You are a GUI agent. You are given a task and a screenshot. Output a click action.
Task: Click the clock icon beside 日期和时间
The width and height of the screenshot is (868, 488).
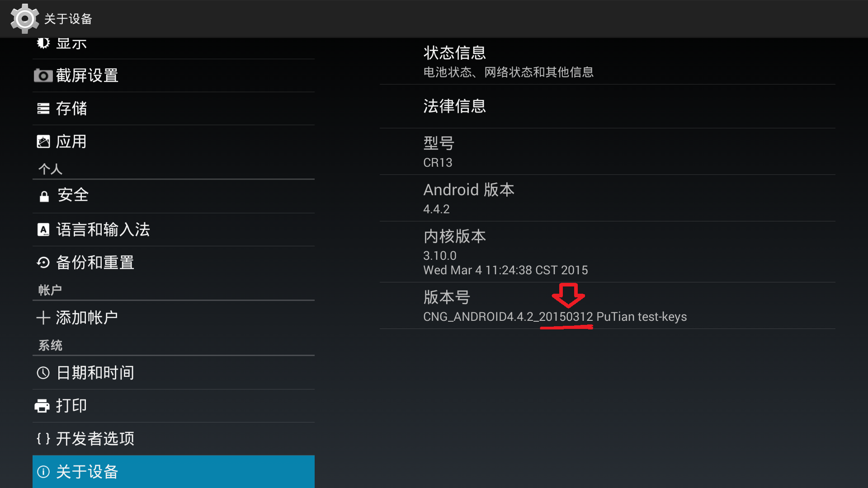(43, 373)
